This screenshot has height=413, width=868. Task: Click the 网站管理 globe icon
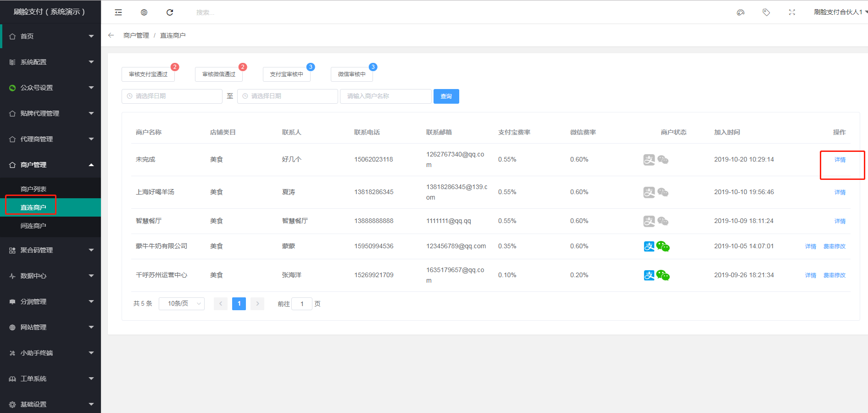click(x=12, y=327)
